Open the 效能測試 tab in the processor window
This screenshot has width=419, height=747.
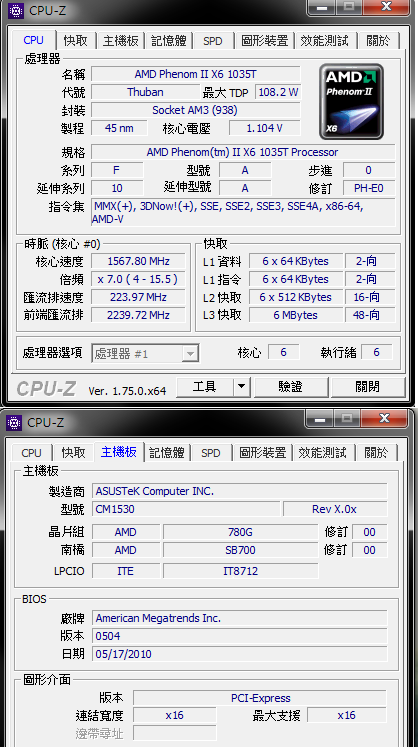click(x=324, y=41)
